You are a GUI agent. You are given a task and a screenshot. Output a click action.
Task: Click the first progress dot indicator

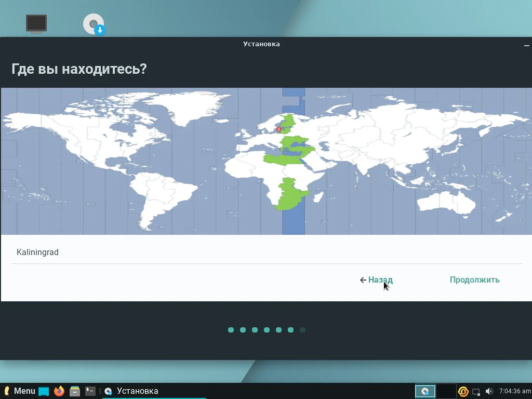[x=231, y=330]
